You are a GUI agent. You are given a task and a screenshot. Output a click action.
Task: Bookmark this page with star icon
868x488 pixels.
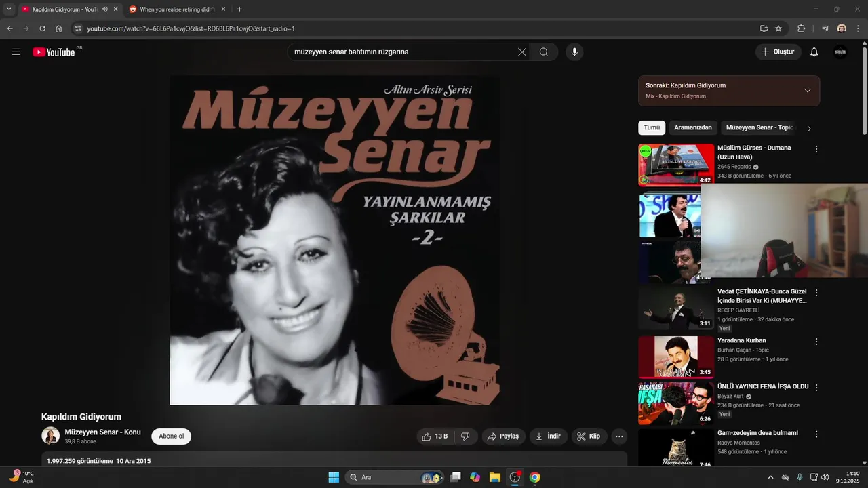pyautogui.click(x=778, y=28)
